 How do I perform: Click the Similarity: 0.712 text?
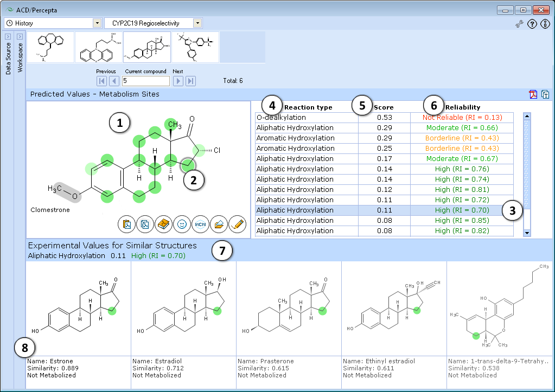(158, 368)
